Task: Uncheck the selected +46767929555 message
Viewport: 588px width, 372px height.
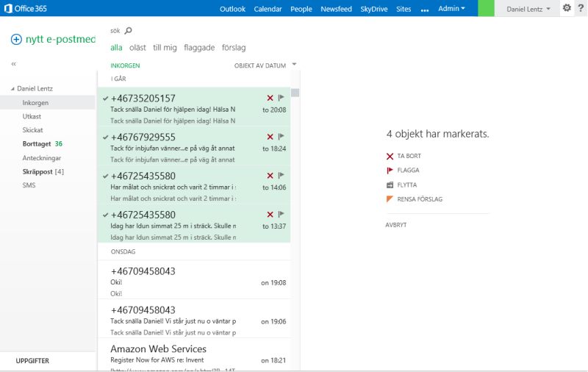Action: (x=106, y=137)
